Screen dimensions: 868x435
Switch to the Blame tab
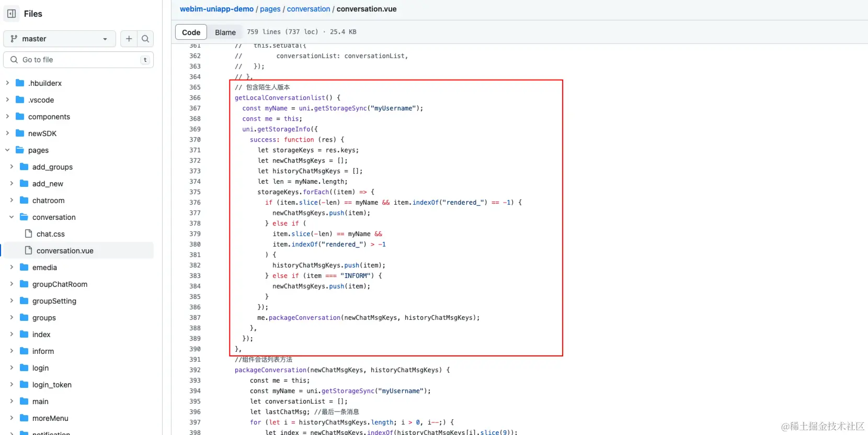[225, 32]
